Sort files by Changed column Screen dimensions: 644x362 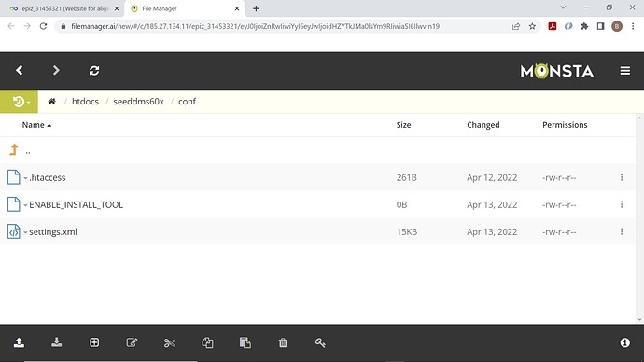click(483, 125)
